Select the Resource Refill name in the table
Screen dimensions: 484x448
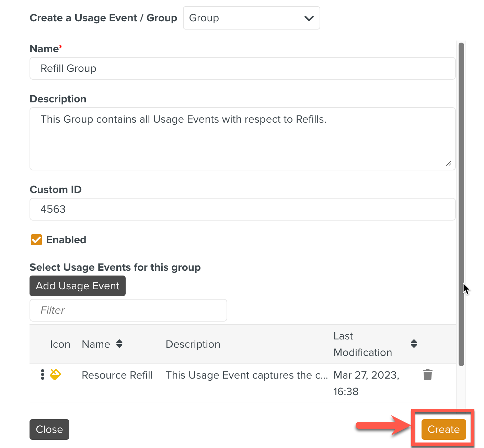tap(117, 375)
